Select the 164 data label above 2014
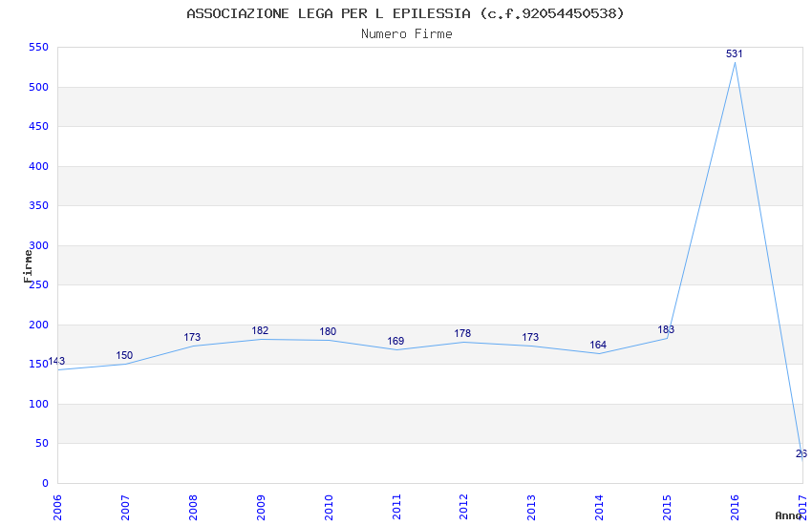This screenshot has height=525, width=812. click(x=598, y=345)
